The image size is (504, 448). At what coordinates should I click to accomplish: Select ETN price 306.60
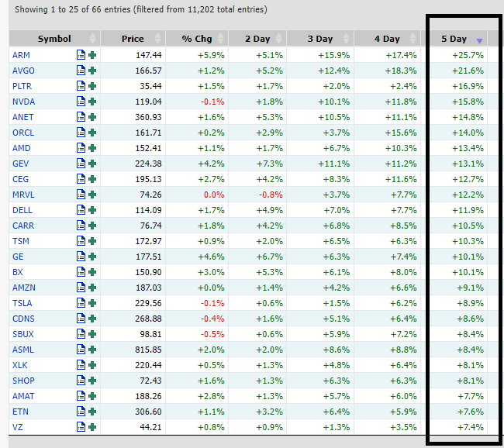pos(149,412)
